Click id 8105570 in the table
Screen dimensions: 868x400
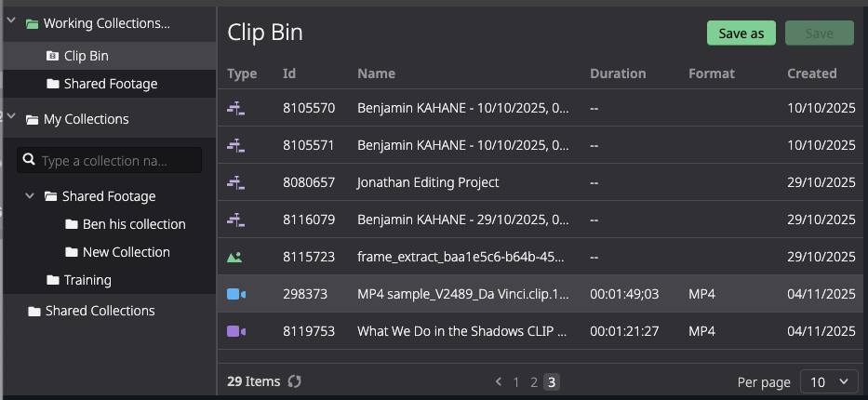pyautogui.click(x=309, y=109)
